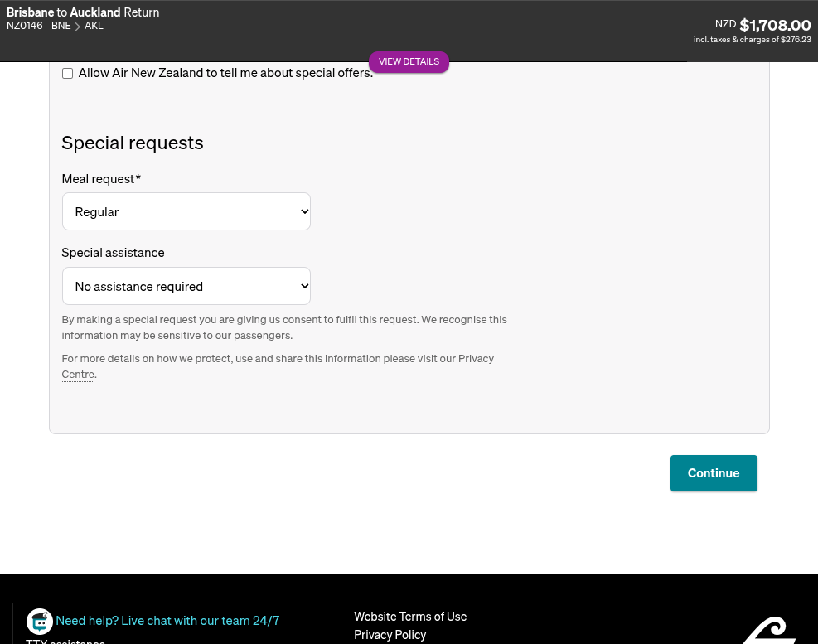The height and width of the screenshot is (644, 818).
Task: Click the live chat robot icon
Action: tap(40, 621)
